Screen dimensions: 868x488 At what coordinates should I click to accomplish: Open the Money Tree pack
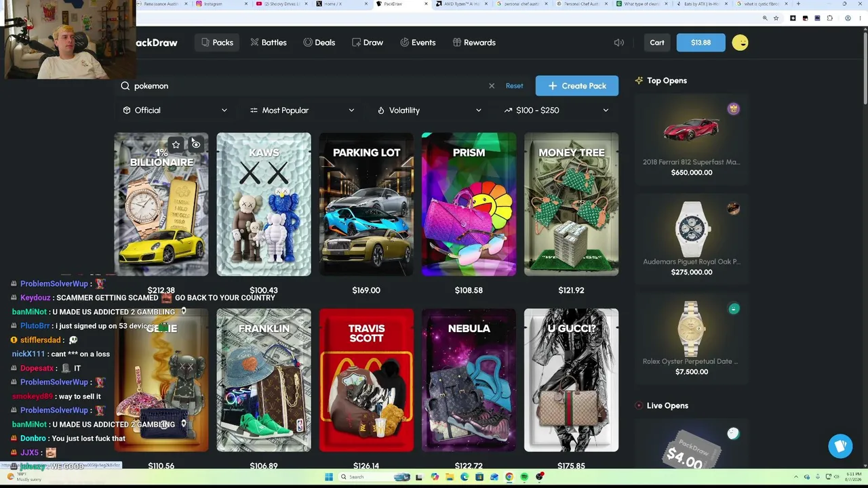click(x=571, y=204)
